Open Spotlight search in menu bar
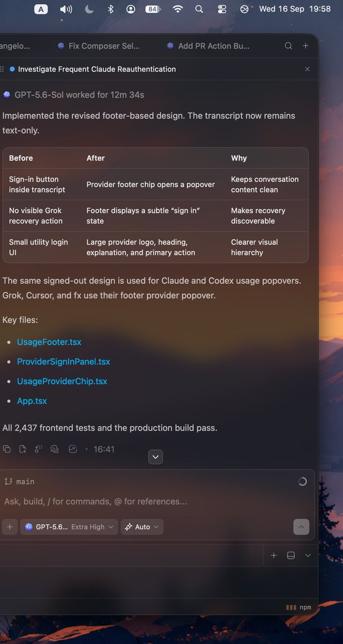343x644 pixels. (199, 9)
